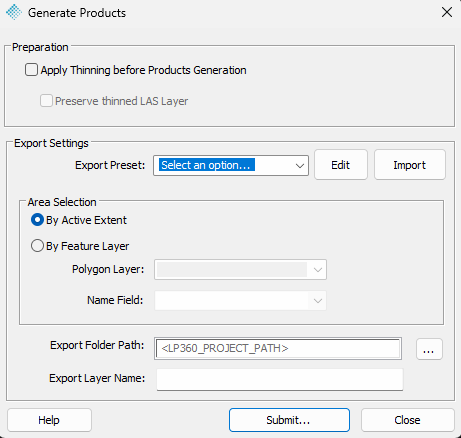Click the Close button at bottom

coord(408,420)
